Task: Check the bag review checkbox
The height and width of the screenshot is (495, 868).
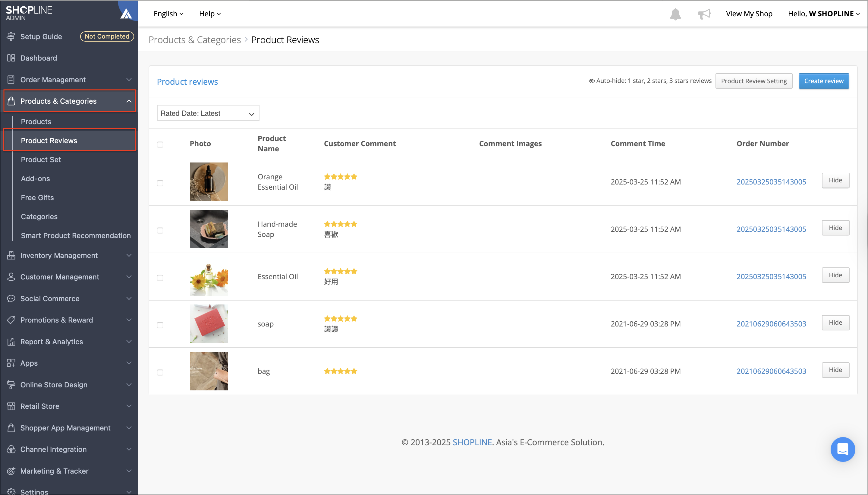Action: point(160,372)
